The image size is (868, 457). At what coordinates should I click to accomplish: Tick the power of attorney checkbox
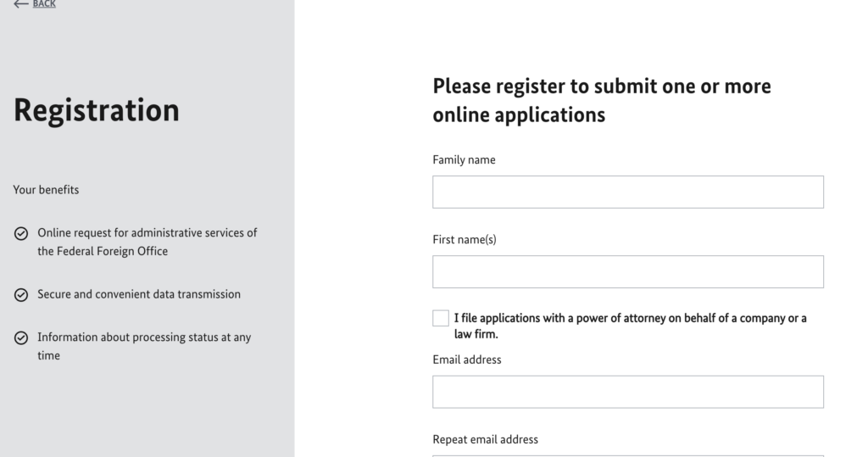(441, 318)
